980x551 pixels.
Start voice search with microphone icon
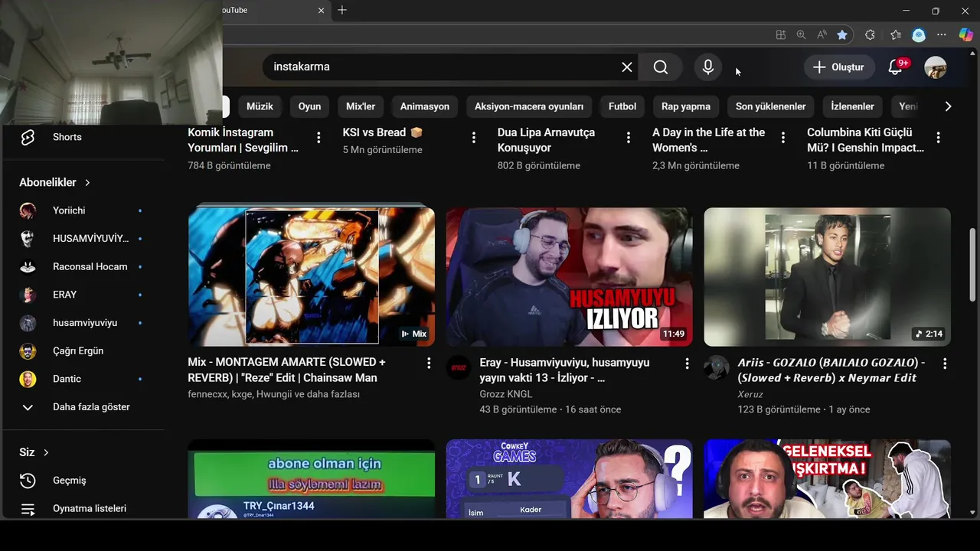coord(708,67)
